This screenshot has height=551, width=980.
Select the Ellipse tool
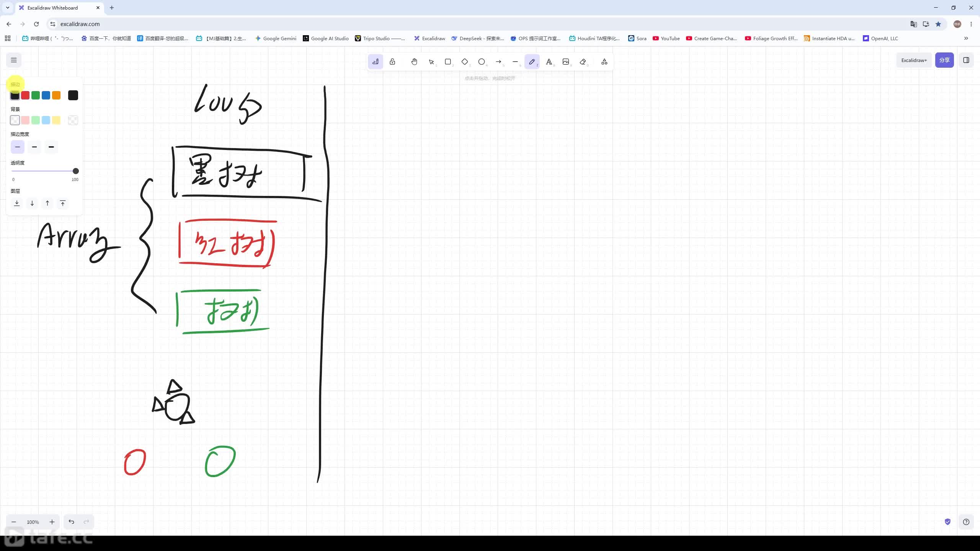point(482,62)
